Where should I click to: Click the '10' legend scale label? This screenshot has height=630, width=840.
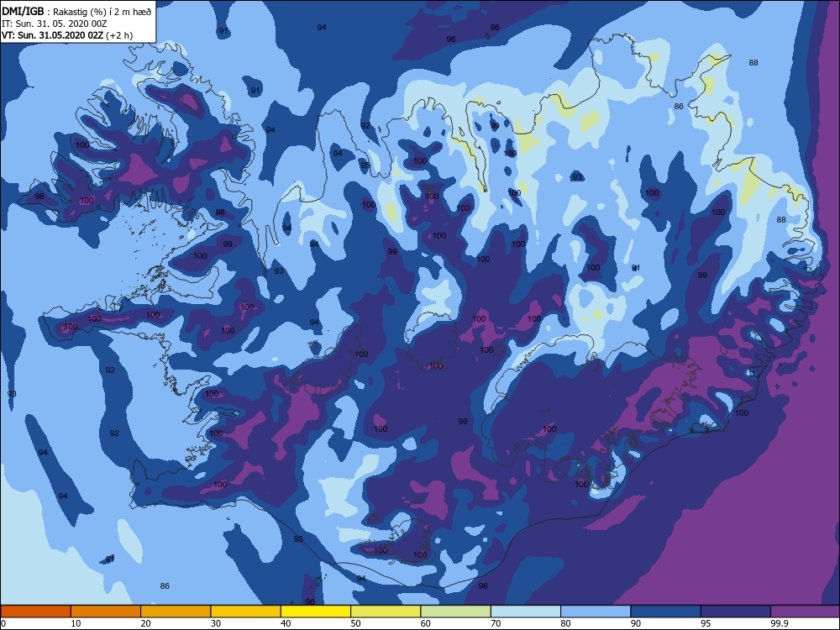[76, 623]
